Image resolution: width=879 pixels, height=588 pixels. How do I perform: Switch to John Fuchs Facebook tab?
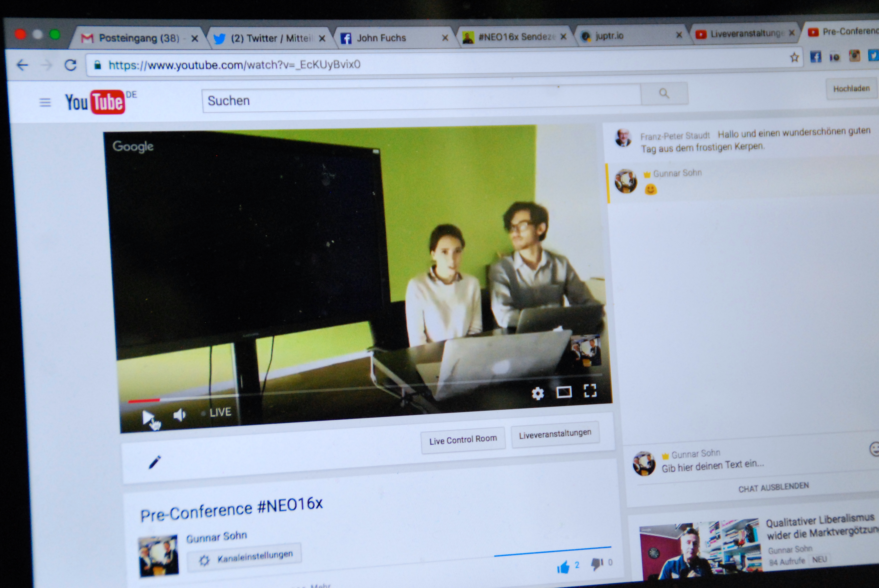381,38
